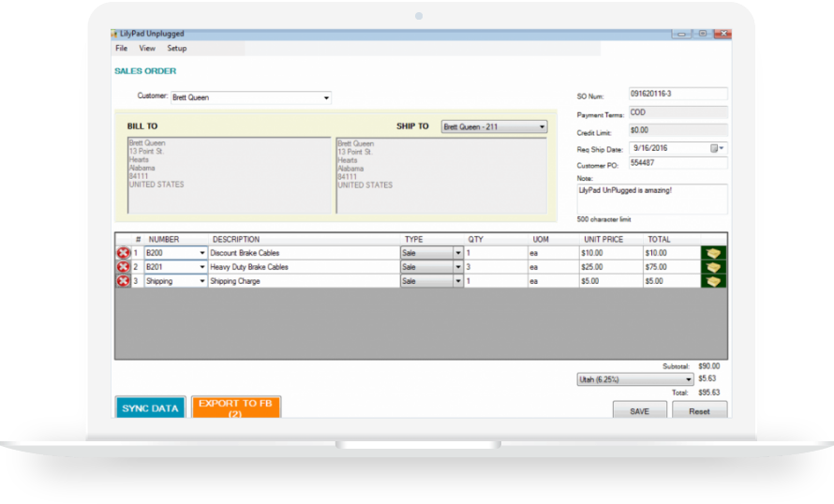Click the $75.00 total cell

click(671, 267)
